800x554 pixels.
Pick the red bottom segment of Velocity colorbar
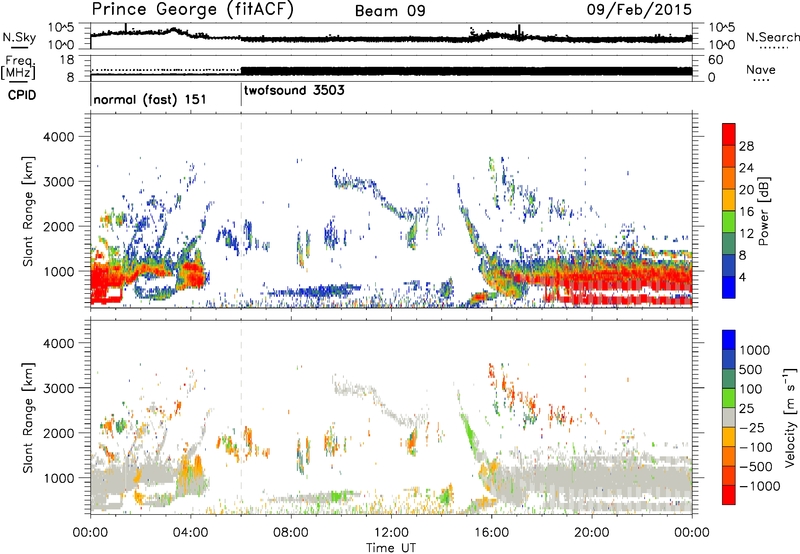(729, 495)
